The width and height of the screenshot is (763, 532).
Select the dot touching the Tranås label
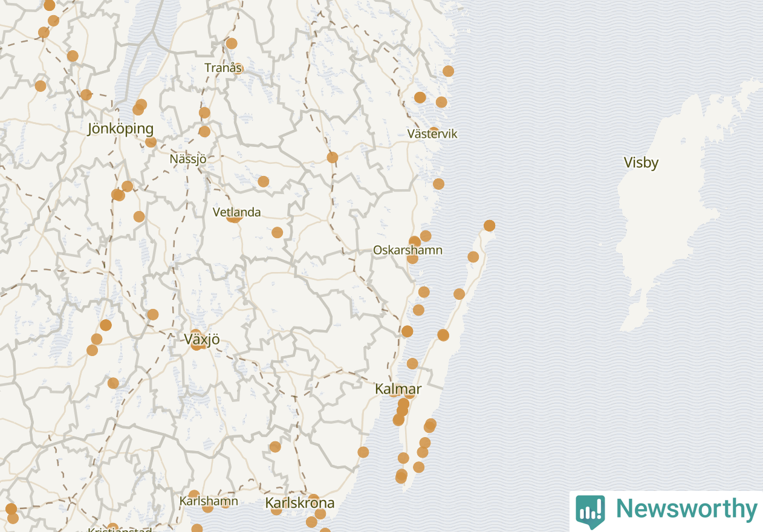click(x=238, y=68)
